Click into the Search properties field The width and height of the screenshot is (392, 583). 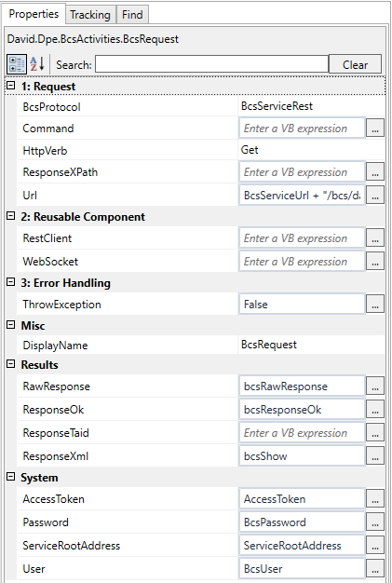click(211, 64)
